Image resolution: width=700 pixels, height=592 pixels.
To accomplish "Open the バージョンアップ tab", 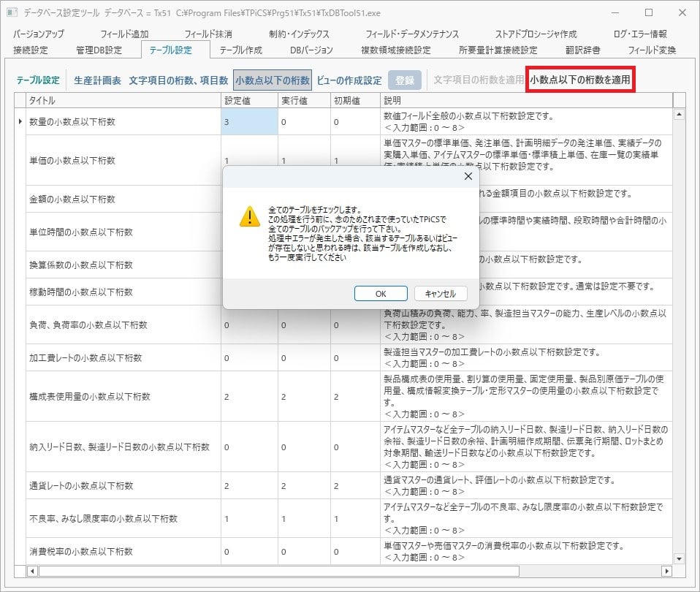I will [x=39, y=34].
